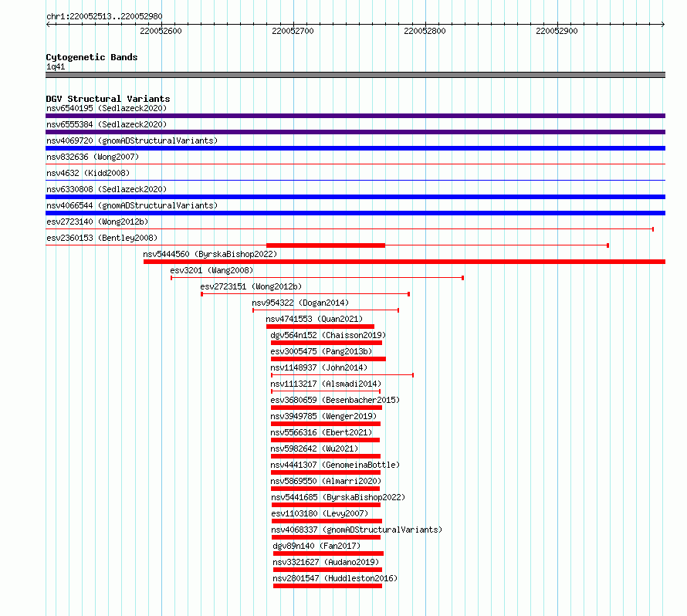Click the red bar for dgv89n140

328,553
